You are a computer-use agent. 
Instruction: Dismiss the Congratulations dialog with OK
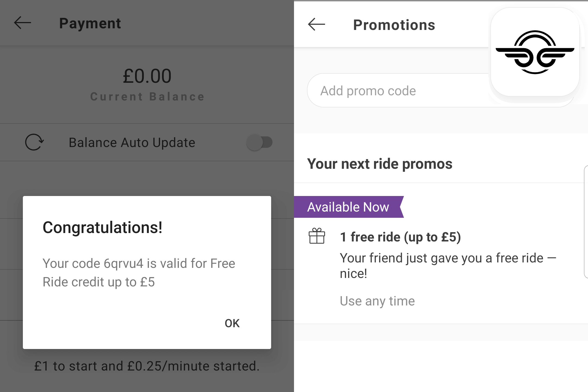[232, 323]
